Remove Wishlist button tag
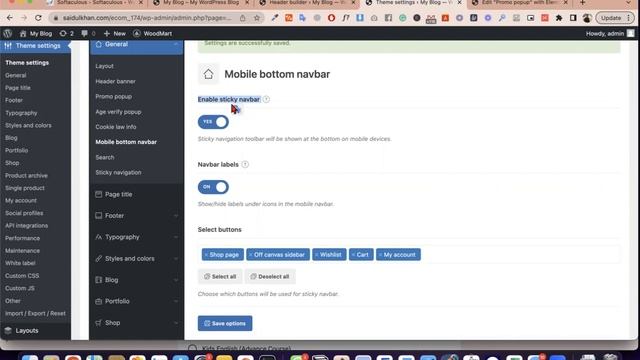640x360 pixels. click(316, 255)
